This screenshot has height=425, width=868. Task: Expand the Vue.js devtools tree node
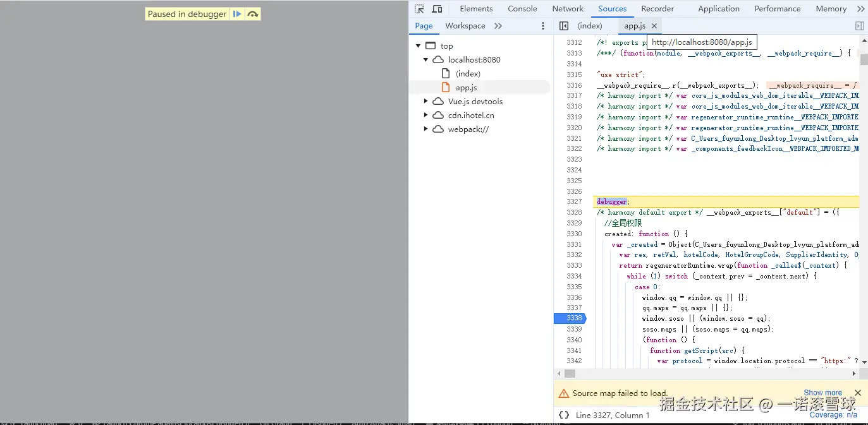point(425,102)
